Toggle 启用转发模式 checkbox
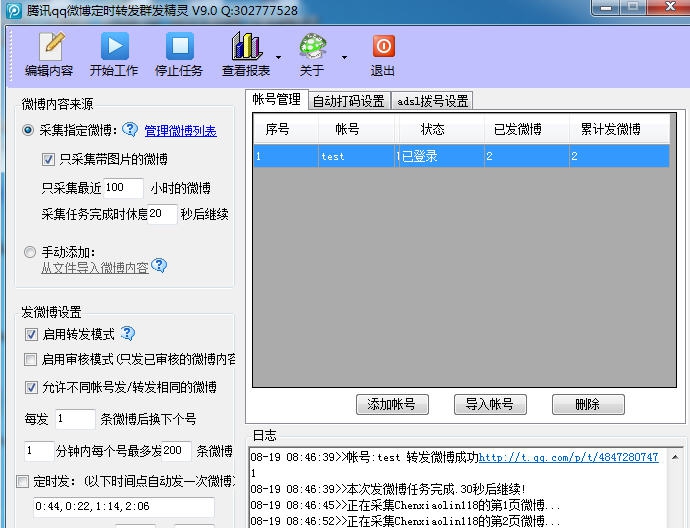This screenshot has width=690, height=528. (x=31, y=334)
